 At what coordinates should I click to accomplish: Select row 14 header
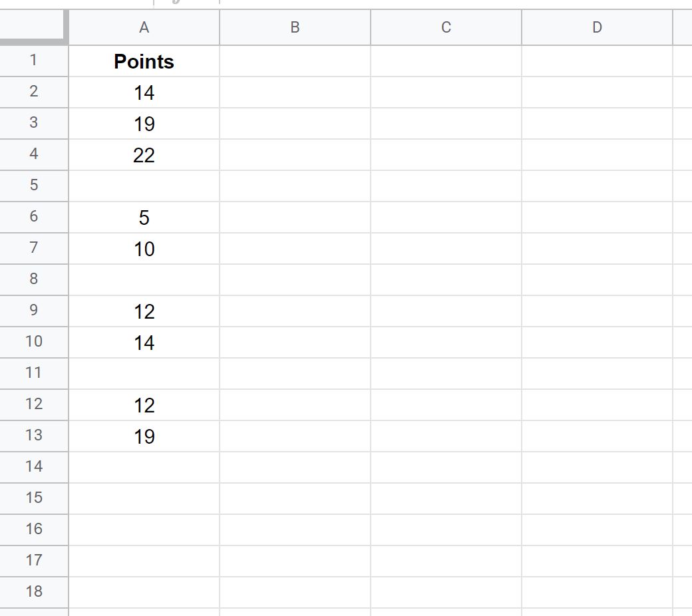tap(33, 467)
